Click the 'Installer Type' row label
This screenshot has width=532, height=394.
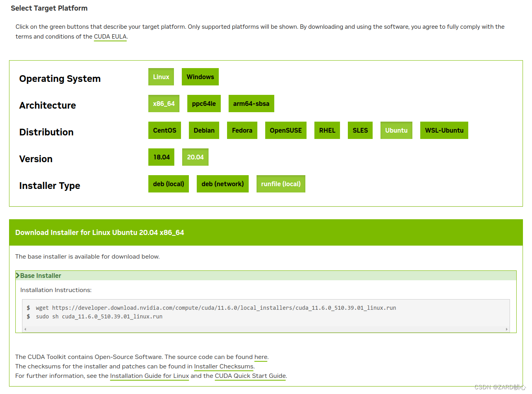click(x=50, y=186)
